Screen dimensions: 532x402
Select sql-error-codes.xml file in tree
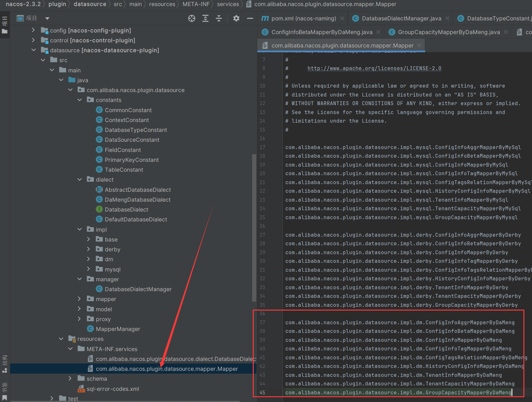click(113, 389)
